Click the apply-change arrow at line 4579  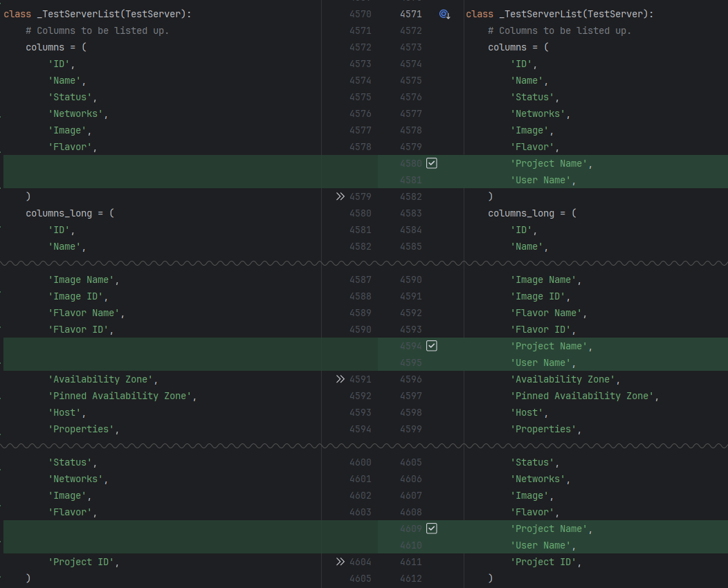pos(340,196)
